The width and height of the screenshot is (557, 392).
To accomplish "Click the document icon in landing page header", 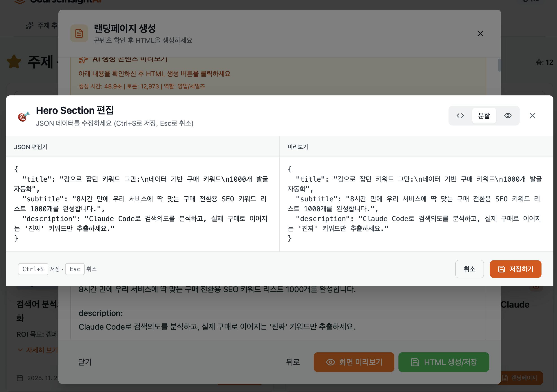I will [79, 33].
